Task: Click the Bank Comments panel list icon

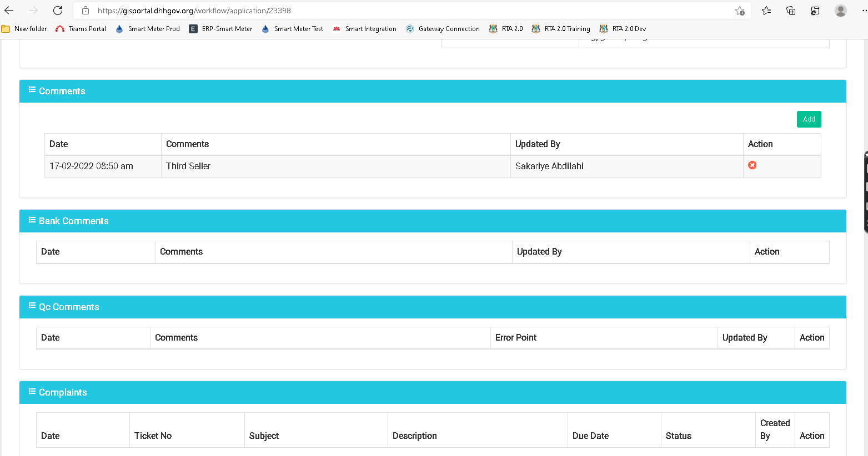Action: pos(32,220)
